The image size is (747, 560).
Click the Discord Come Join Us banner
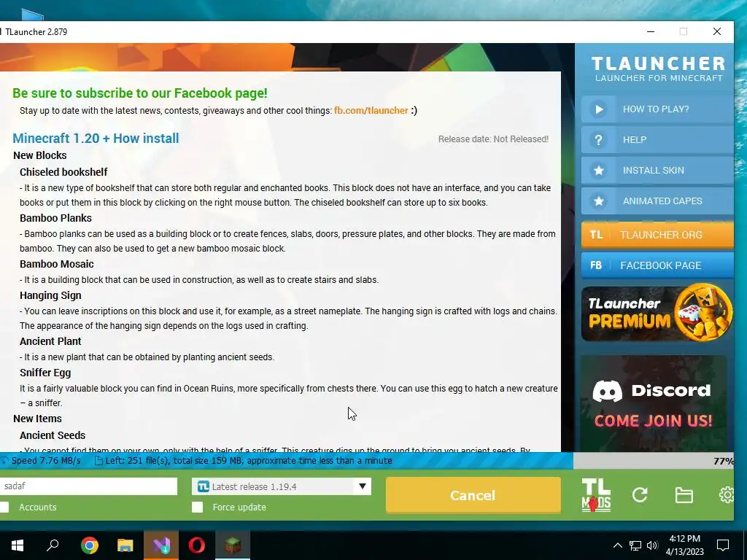point(654,402)
